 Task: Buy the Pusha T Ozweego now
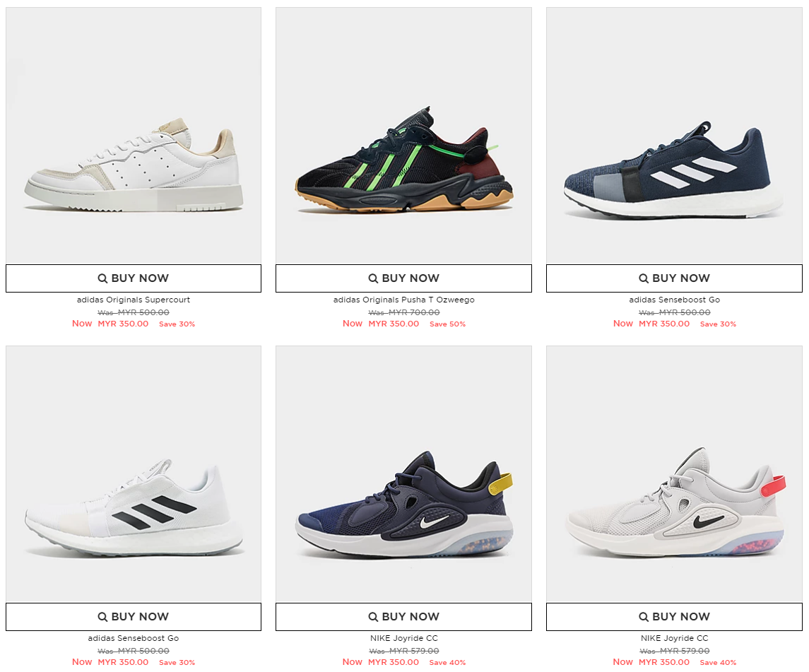tap(403, 278)
